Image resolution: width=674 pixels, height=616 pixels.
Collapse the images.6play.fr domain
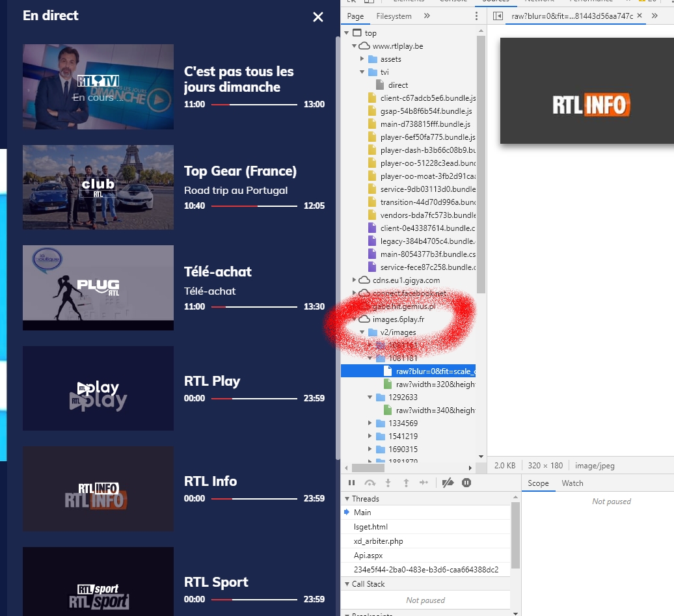[354, 319]
